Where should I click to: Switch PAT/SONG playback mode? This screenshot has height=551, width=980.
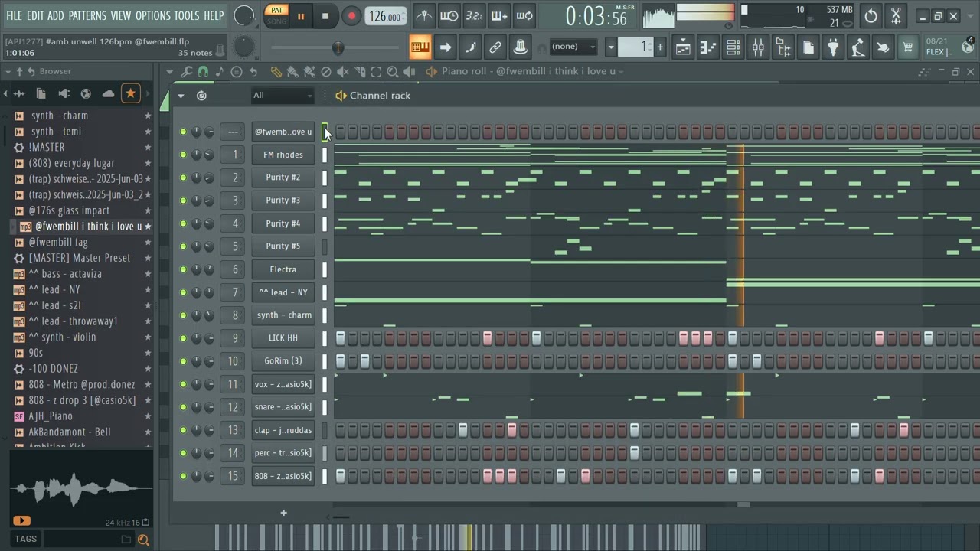click(x=276, y=15)
